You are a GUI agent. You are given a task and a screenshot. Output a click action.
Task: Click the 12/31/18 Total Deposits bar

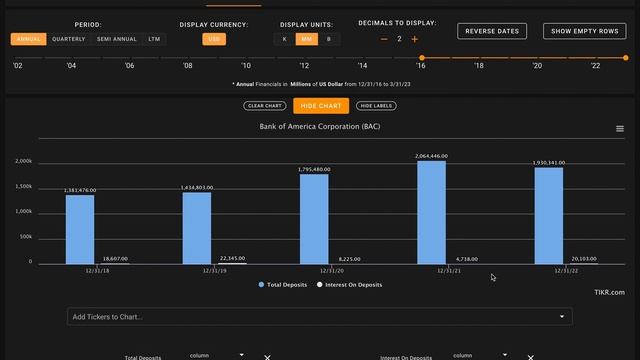tap(80, 229)
